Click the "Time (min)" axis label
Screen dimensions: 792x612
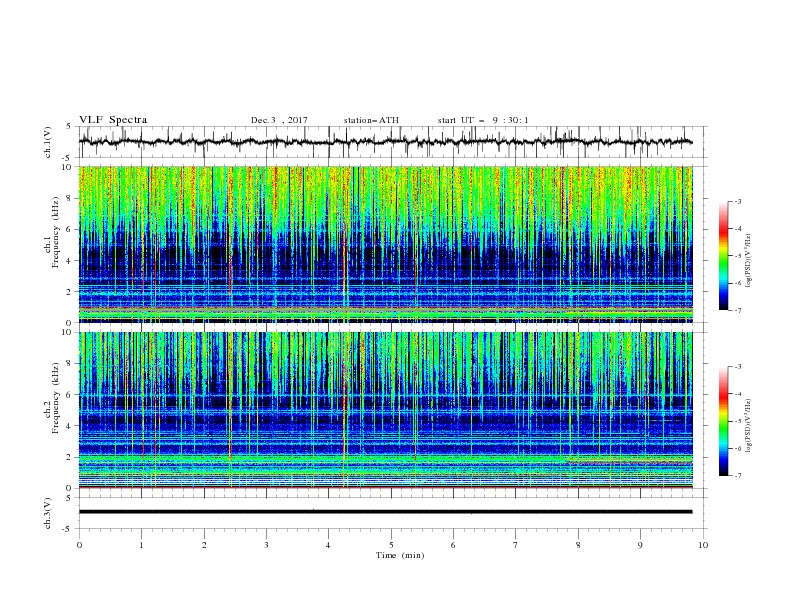[400, 555]
